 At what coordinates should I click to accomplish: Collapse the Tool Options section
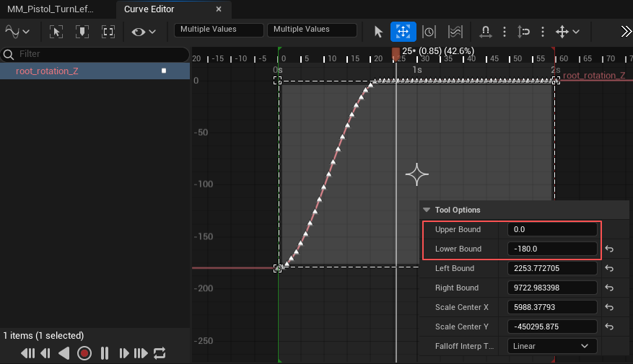coord(427,210)
